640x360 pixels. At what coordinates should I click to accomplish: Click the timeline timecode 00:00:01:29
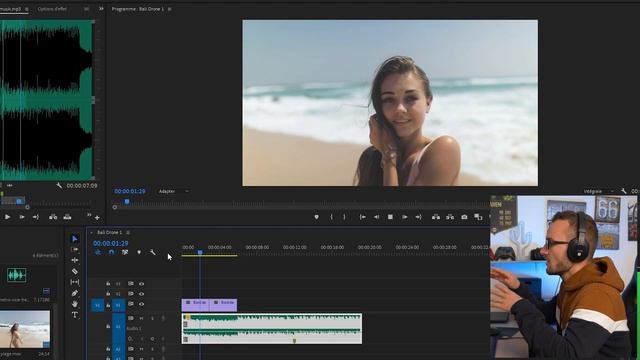(110, 243)
